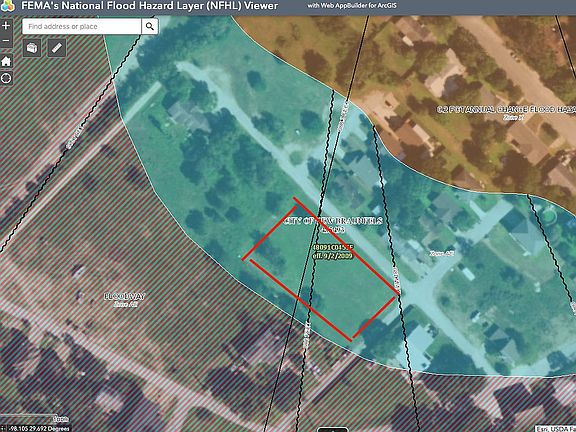This screenshot has width=576, height=432.
Task: Zoom out with the minus button
Action: [6, 40]
